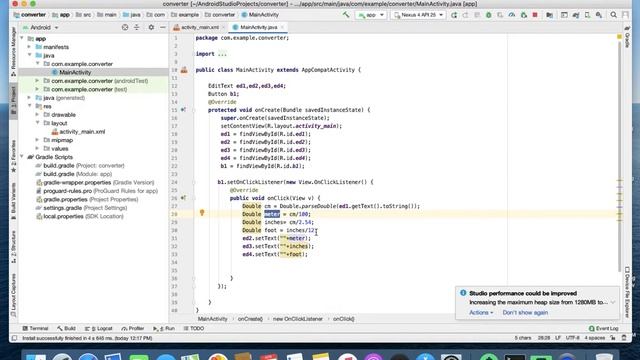Open the Search Everywhere magnifier icon
Screen dimensions: 640x360
click(613, 15)
